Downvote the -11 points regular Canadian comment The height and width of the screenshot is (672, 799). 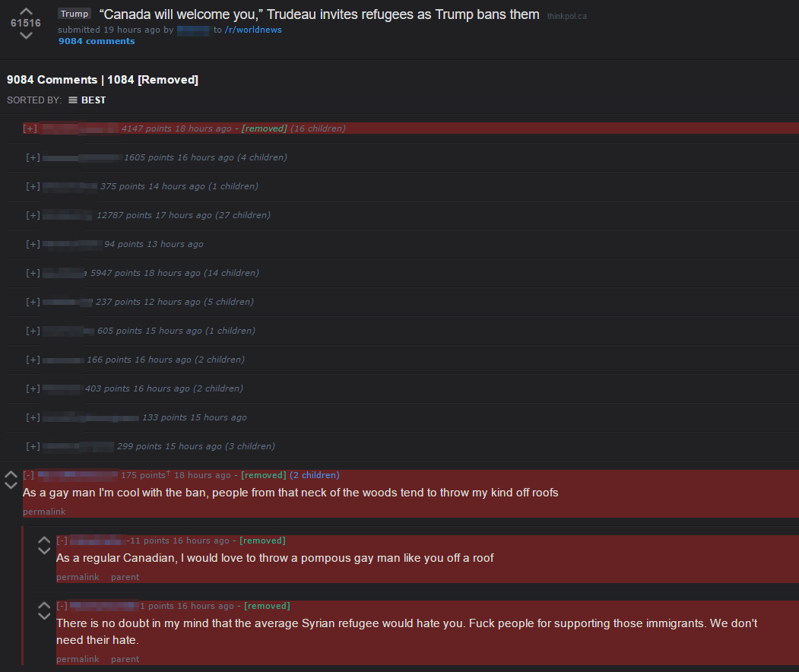44,550
